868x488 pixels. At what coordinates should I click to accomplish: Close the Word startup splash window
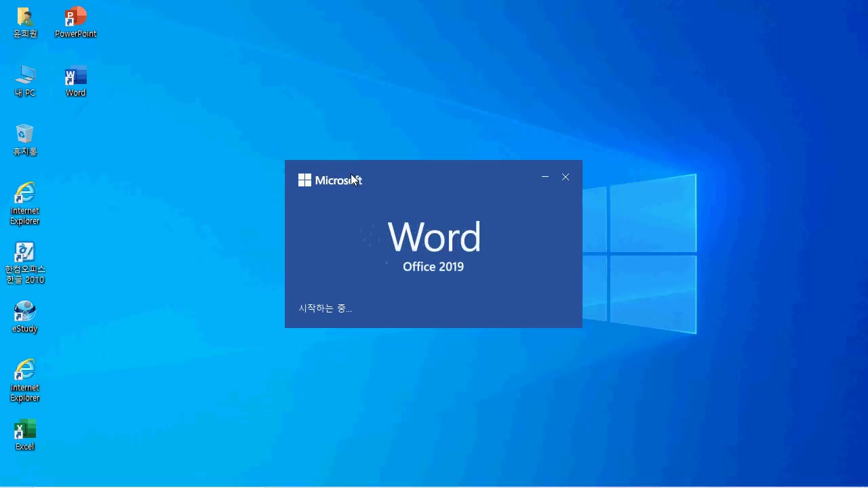pyautogui.click(x=566, y=177)
